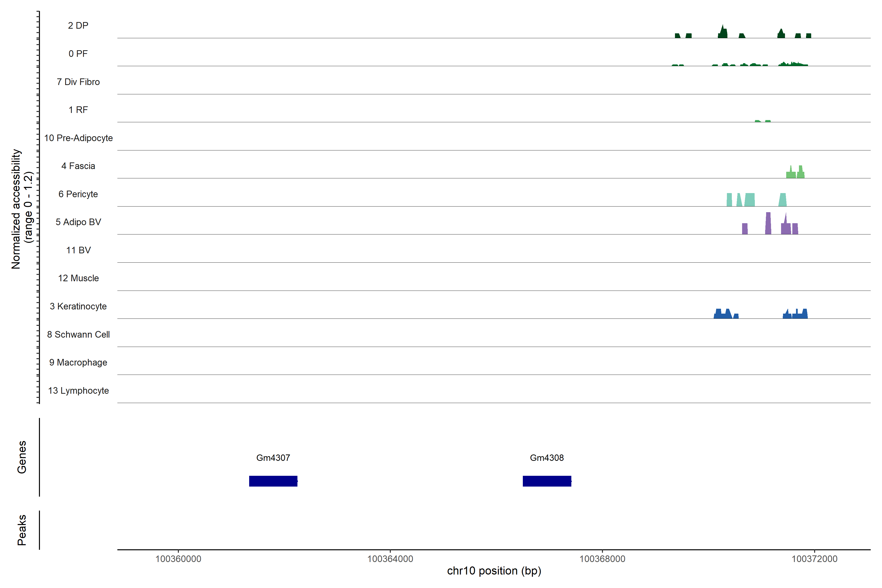882x588 pixels.
Task: Click the Normalized accessibility axis title
Action: 16,209
